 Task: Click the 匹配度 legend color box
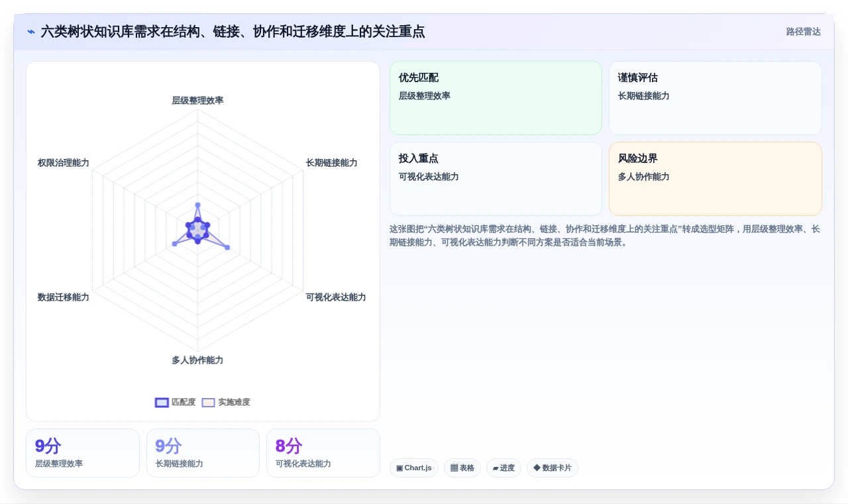162,403
